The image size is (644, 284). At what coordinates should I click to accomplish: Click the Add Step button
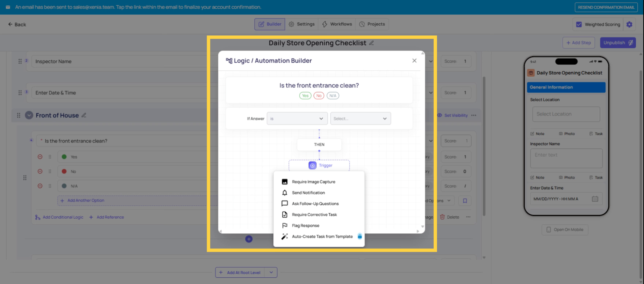point(579,43)
